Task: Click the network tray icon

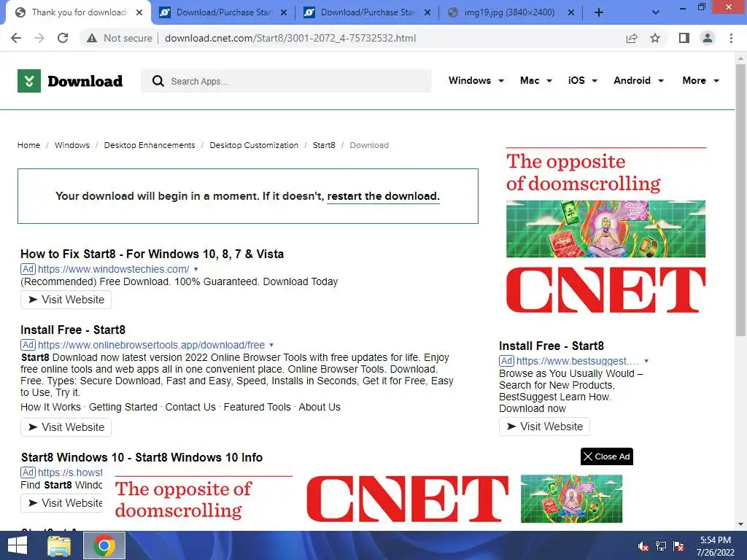Action: 661,546
